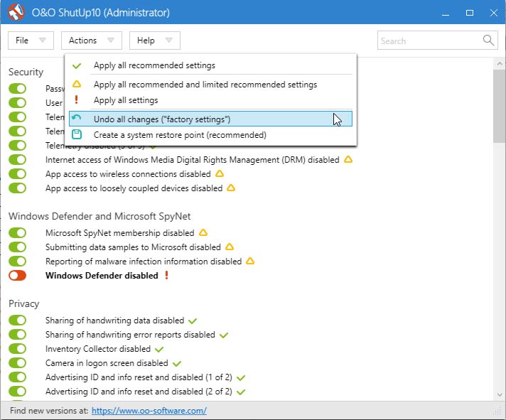Maximize the O&O ShutUp10 window
This screenshot has height=420, width=506.
click(x=470, y=13)
